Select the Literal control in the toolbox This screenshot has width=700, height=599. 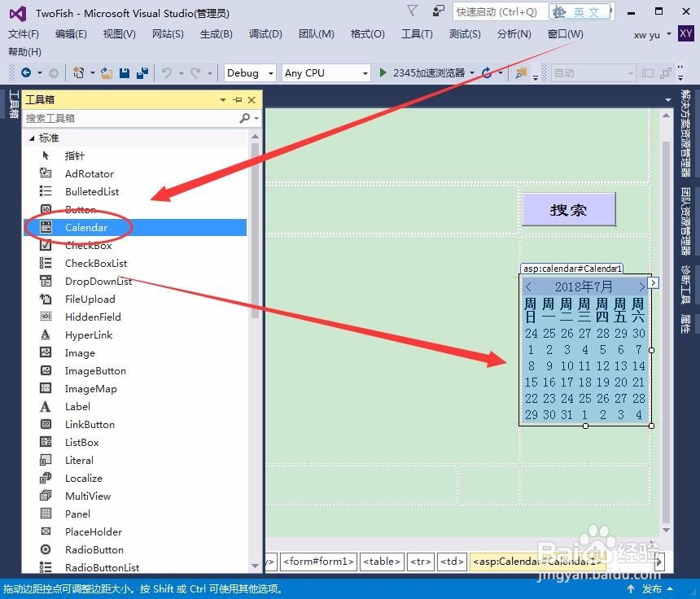[x=134, y=460]
